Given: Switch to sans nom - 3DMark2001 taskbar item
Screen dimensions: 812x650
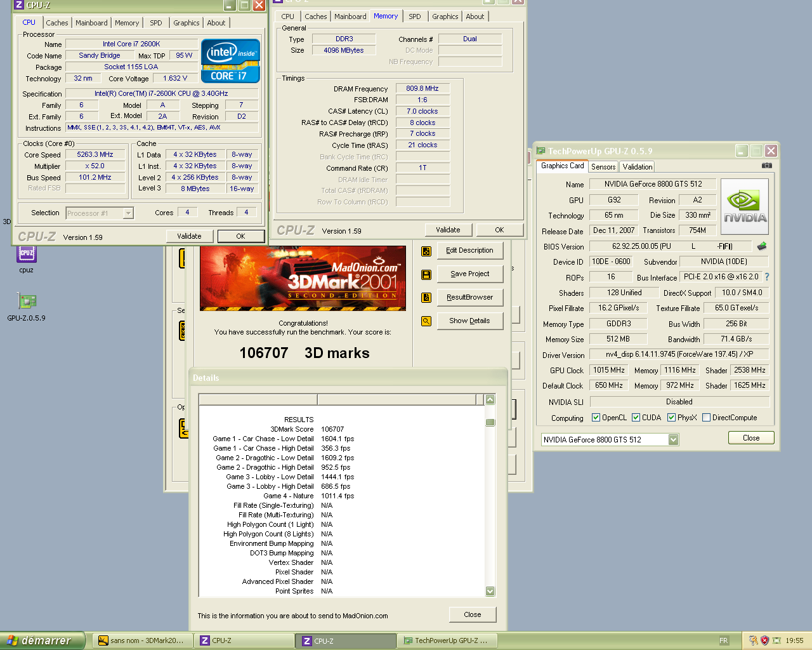Looking at the screenshot, I should click(x=143, y=640).
